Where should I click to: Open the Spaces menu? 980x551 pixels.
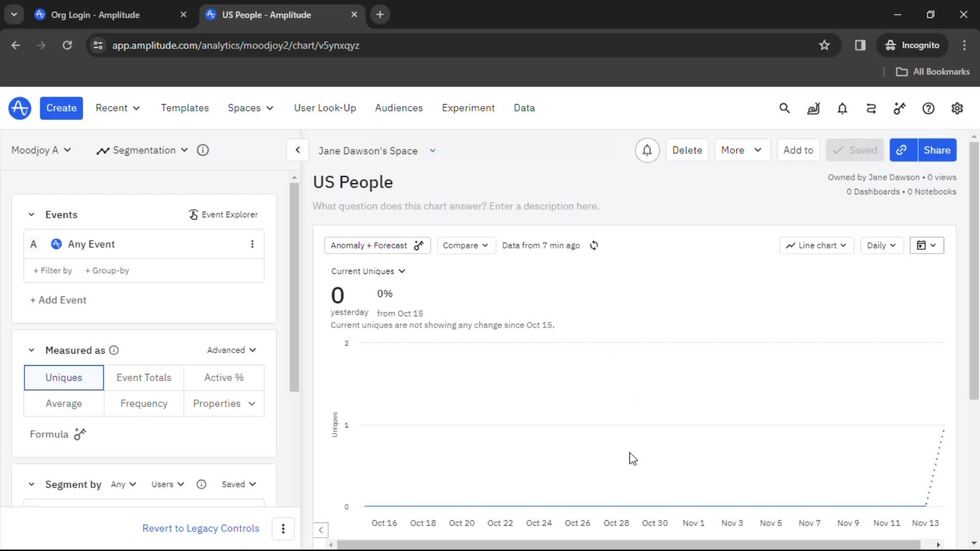(x=251, y=108)
